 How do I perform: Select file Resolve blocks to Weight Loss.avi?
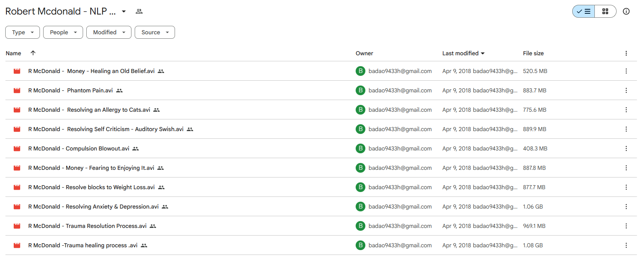(92, 187)
